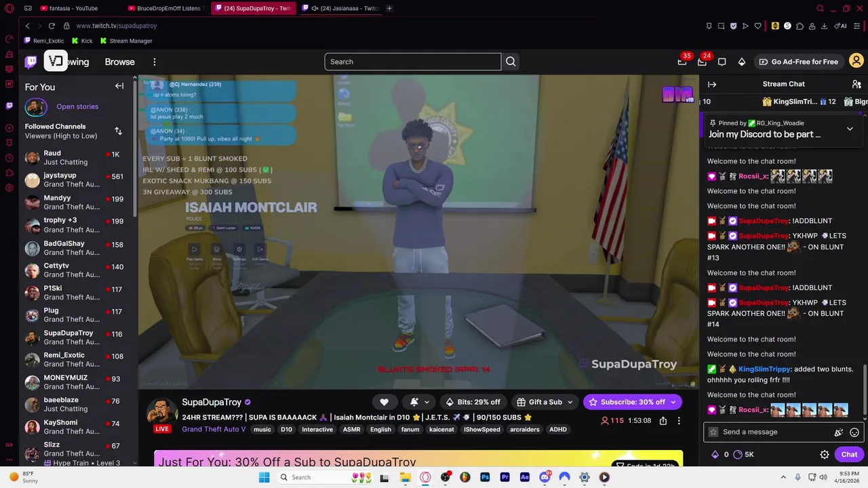Open Premiere Pro from the taskbar

505,477
